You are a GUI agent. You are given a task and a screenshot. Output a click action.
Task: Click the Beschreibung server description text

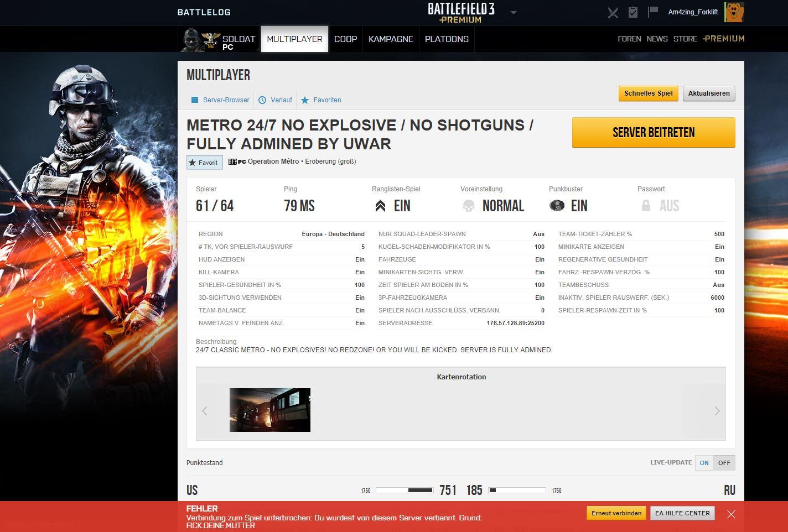pyautogui.click(x=374, y=350)
